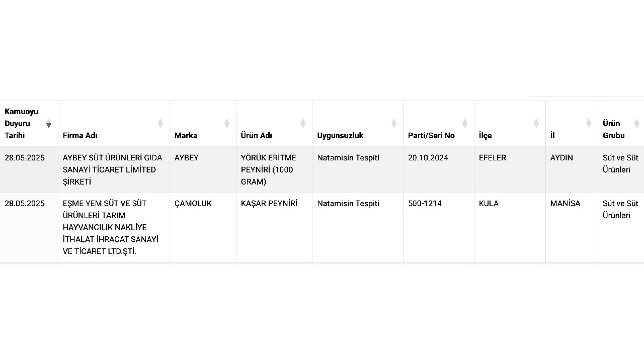Image resolution: width=644 pixels, height=362 pixels.
Task: Click sort arrows in Firma Adı column
Action: (160, 123)
